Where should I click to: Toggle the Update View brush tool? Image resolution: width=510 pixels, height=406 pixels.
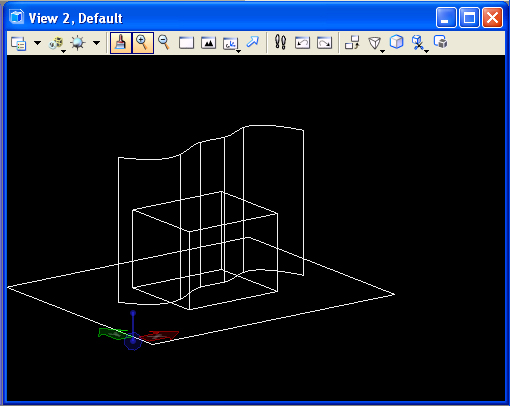coord(121,43)
